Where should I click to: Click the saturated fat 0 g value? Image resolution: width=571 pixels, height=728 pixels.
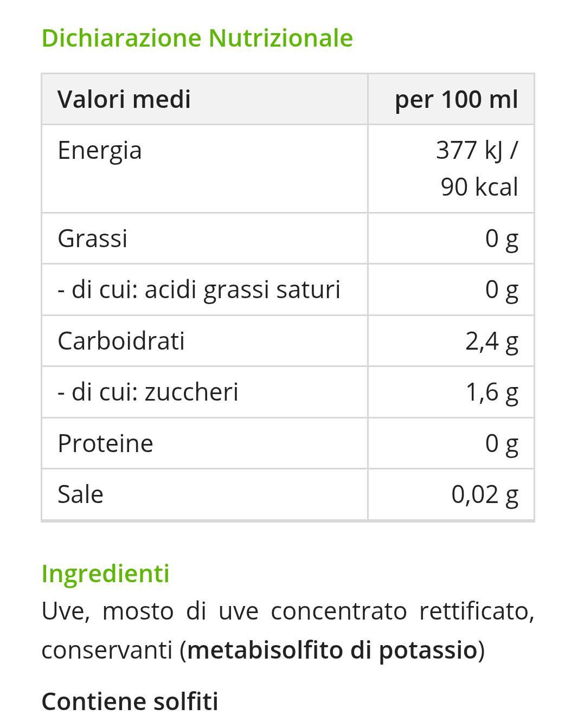coord(502,289)
